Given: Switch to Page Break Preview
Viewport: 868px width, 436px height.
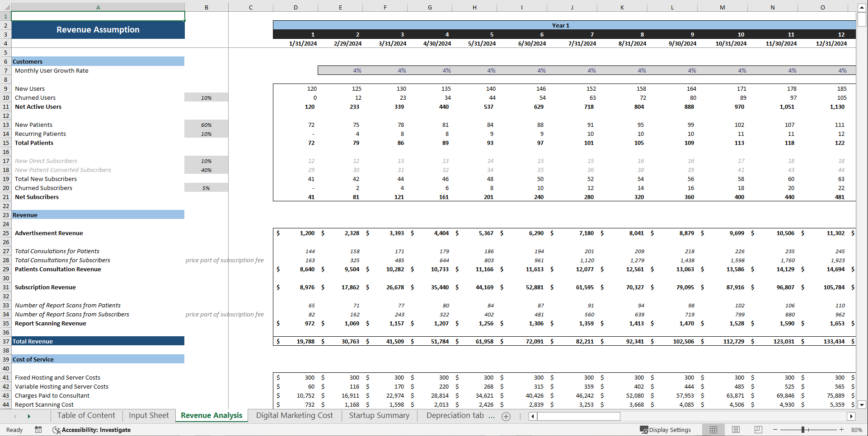Looking at the screenshot, I should tap(758, 430).
